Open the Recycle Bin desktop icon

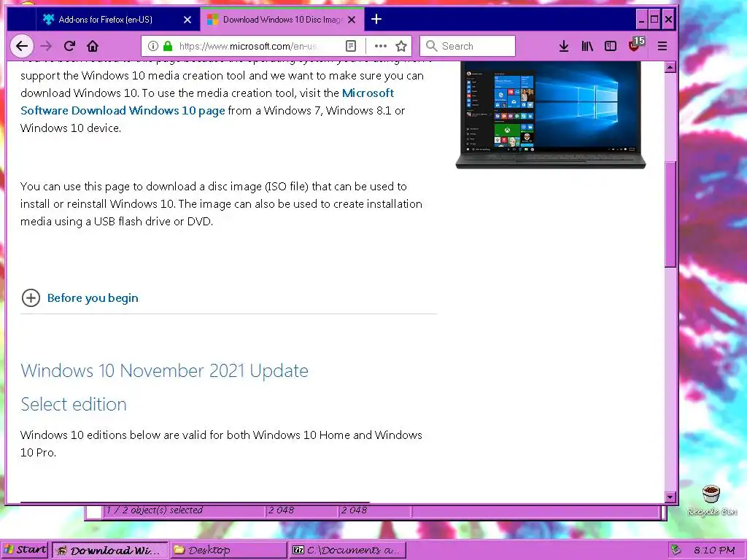click(712, 500)
